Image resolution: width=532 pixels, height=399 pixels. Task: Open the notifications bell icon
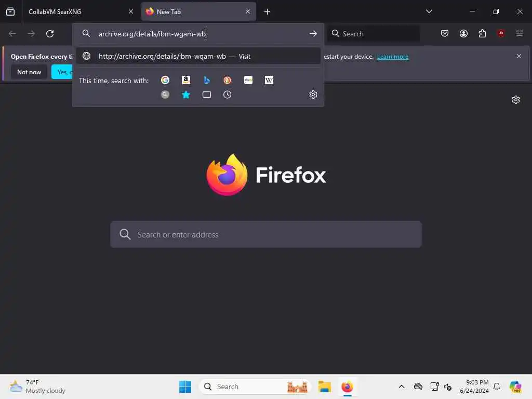click(496, 387)
